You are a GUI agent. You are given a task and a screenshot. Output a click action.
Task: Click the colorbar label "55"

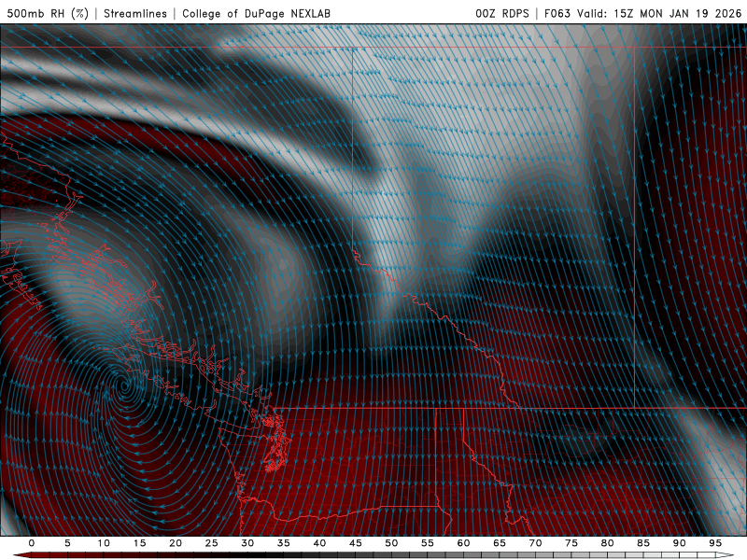428,543
